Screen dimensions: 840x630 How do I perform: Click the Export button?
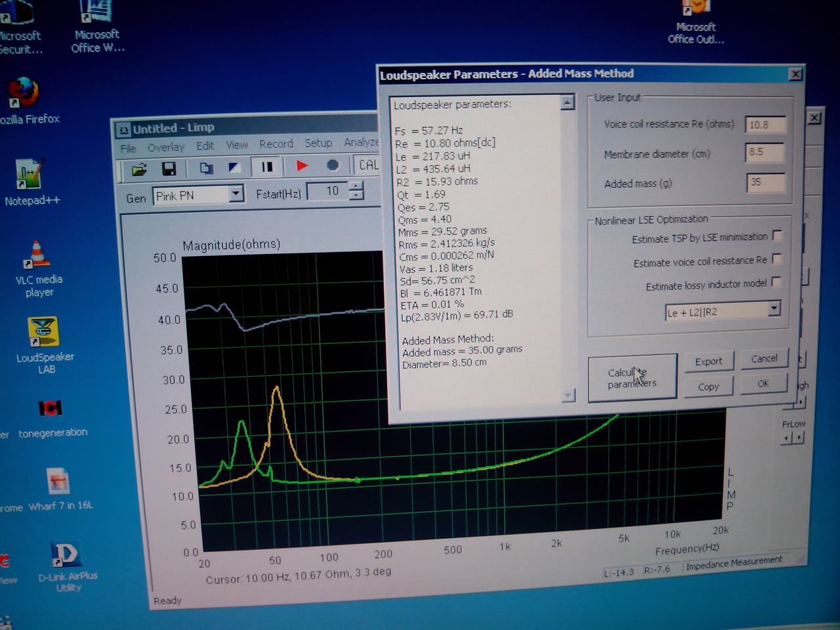click(709, 362)
